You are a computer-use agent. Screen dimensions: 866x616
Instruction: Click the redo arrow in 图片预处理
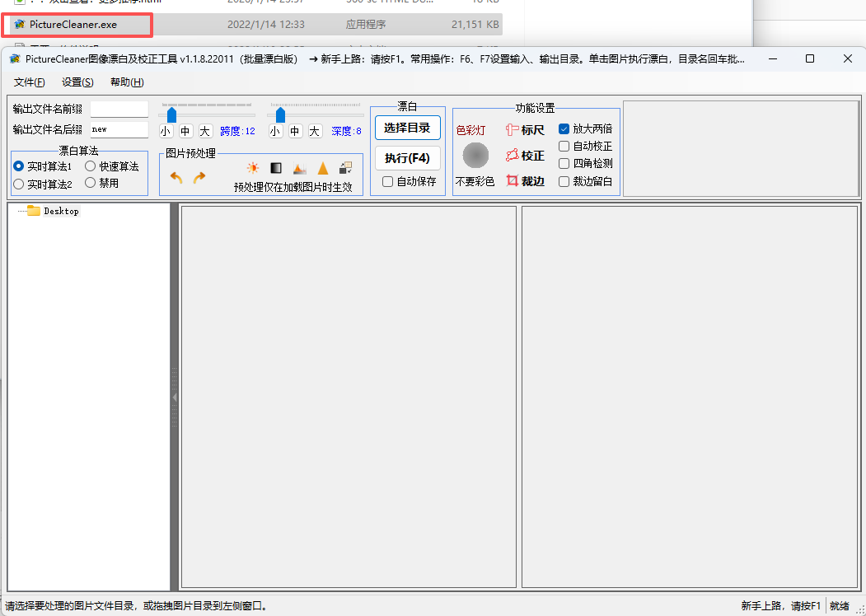tap(199, 178)
